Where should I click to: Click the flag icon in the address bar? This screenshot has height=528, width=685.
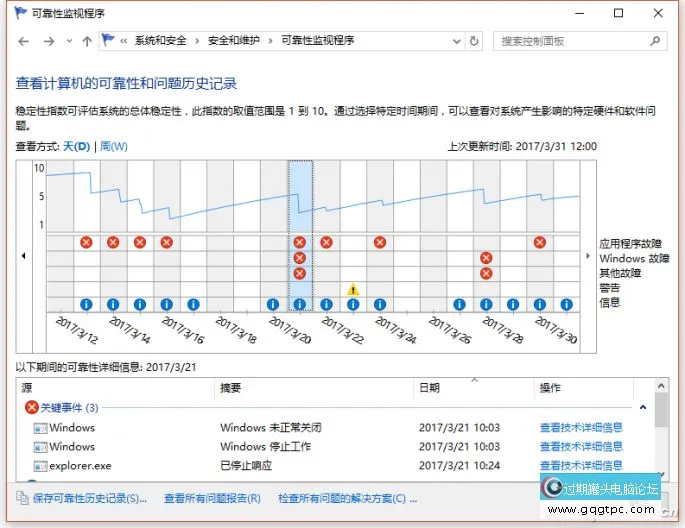[x=108, y=40]
